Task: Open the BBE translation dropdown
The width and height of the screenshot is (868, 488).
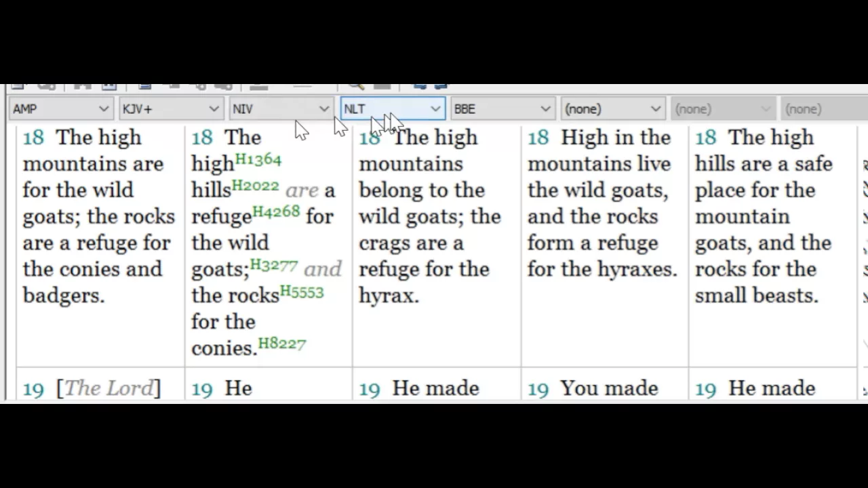Action: pos(502,108)
